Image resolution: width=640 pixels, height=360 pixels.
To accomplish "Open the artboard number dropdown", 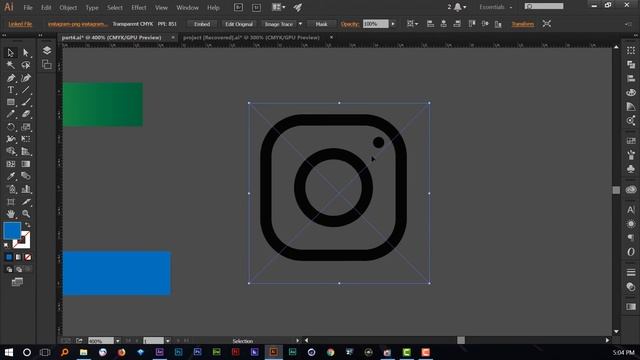I will pyautogui.click(x=168, y=340).
